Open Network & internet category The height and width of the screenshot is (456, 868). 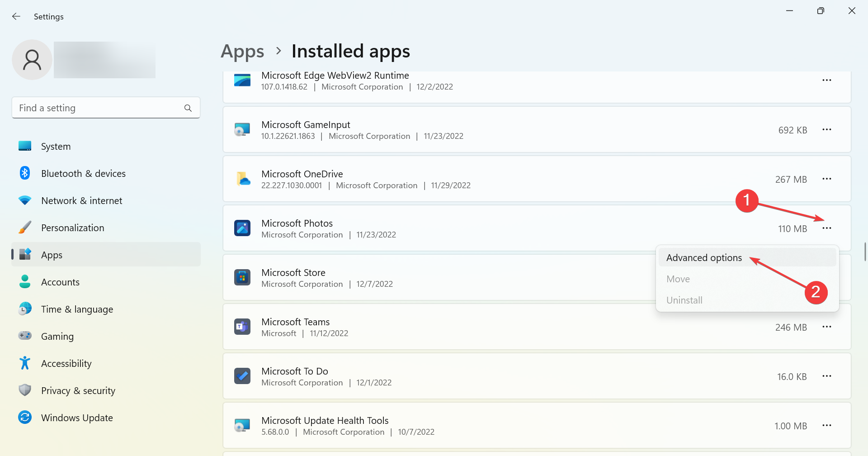106,200
